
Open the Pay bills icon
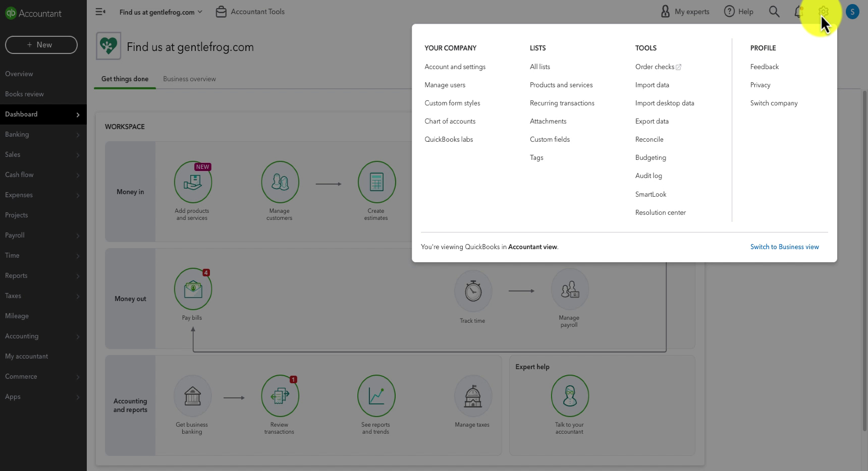(x=193, y=288)
